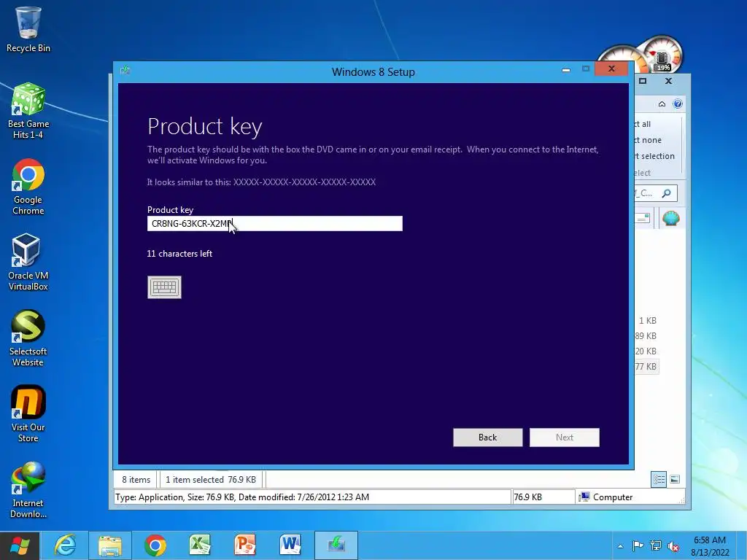Click the seashell icon in Explorer window
The height and width of the screenshot is (560, 747).
coord(671,219)
